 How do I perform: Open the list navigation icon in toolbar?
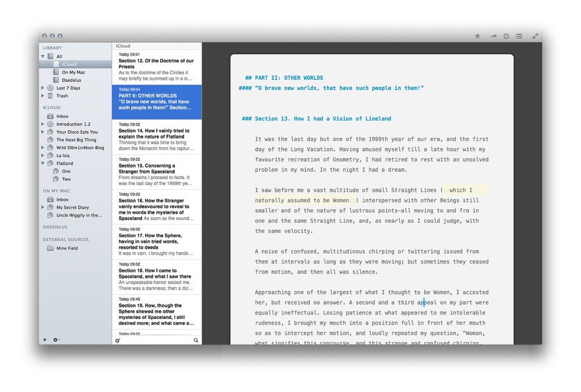point(519,36)
